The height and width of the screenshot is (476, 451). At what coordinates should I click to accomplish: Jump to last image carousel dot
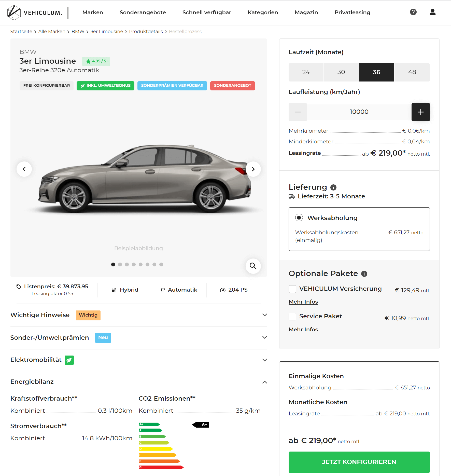pos(161,265)
